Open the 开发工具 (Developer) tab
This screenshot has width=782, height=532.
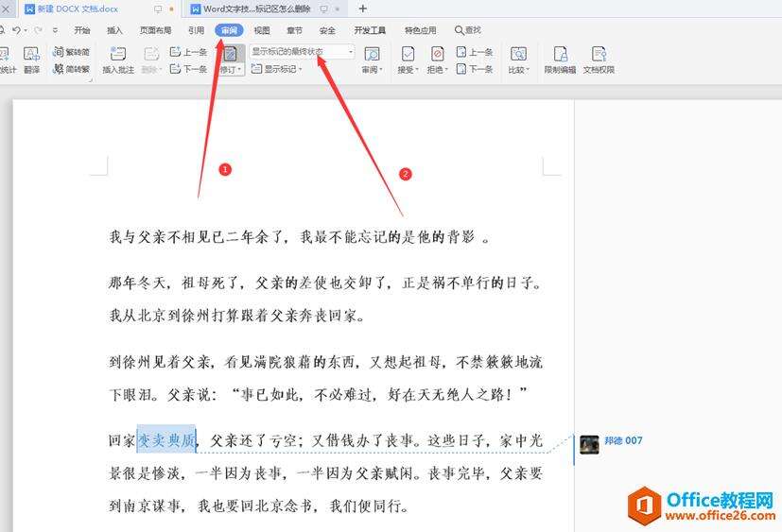(370, 30)
